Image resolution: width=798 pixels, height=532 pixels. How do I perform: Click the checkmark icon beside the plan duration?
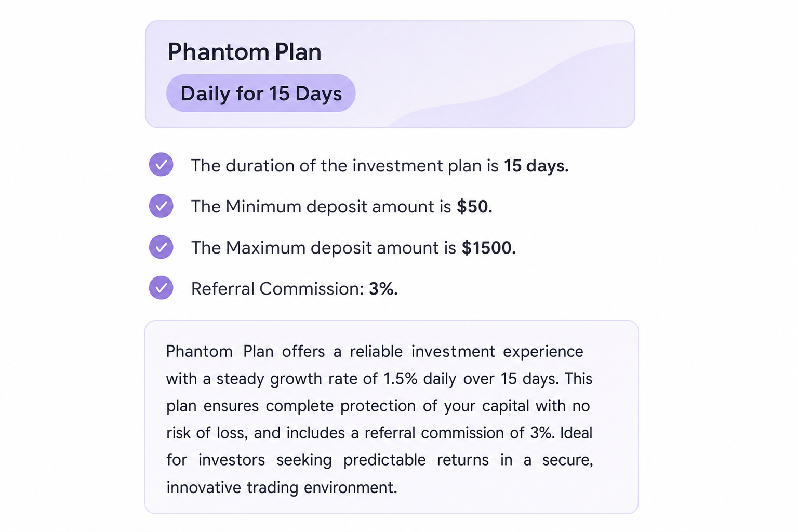[161, 165]
